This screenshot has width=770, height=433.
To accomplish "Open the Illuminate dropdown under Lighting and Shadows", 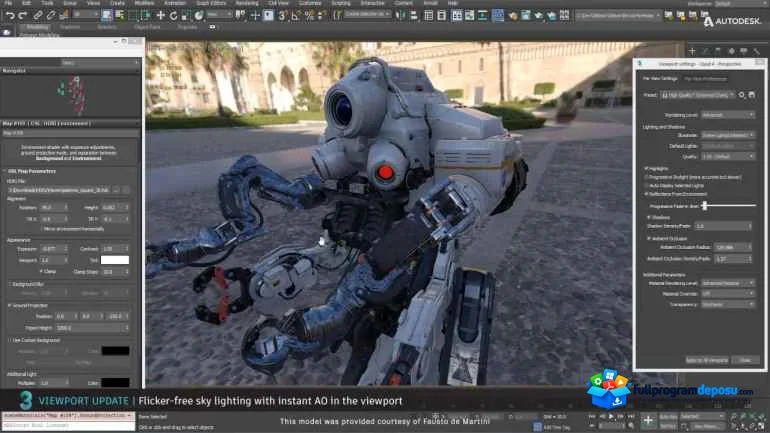I will coord(728,135).
